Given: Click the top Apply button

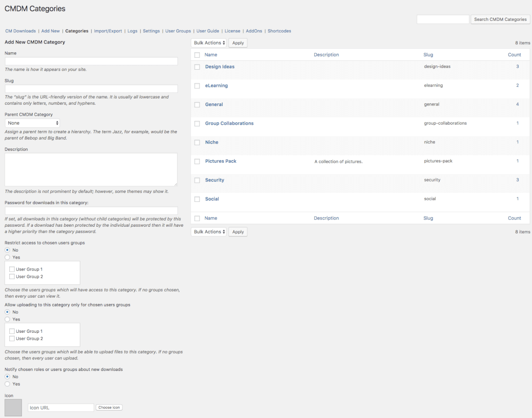Looking at the screenshot, I should tap(238, 43).
